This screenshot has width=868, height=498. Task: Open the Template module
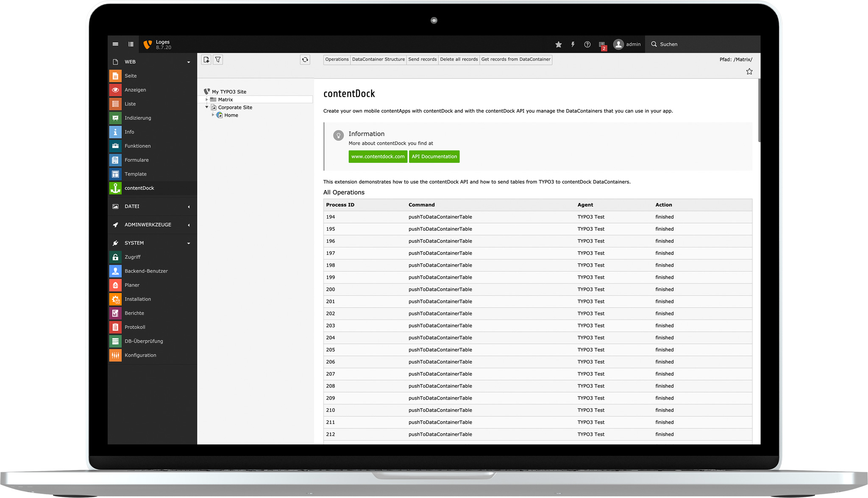tap(152, 174)
